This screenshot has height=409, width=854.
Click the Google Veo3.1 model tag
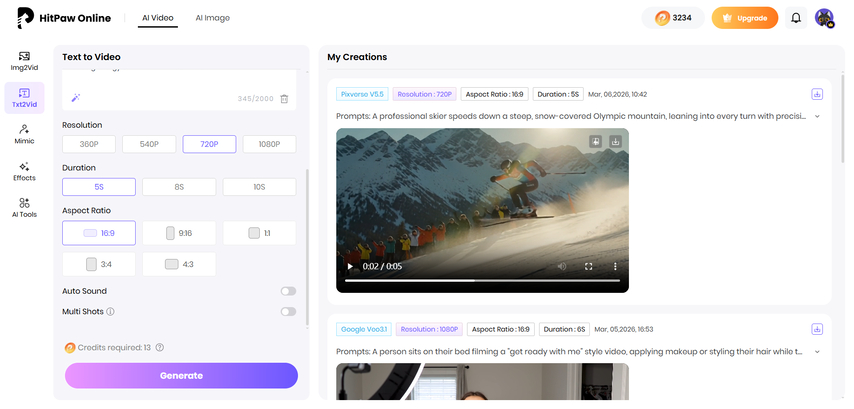pyautogui.click(x=364, y=329)
